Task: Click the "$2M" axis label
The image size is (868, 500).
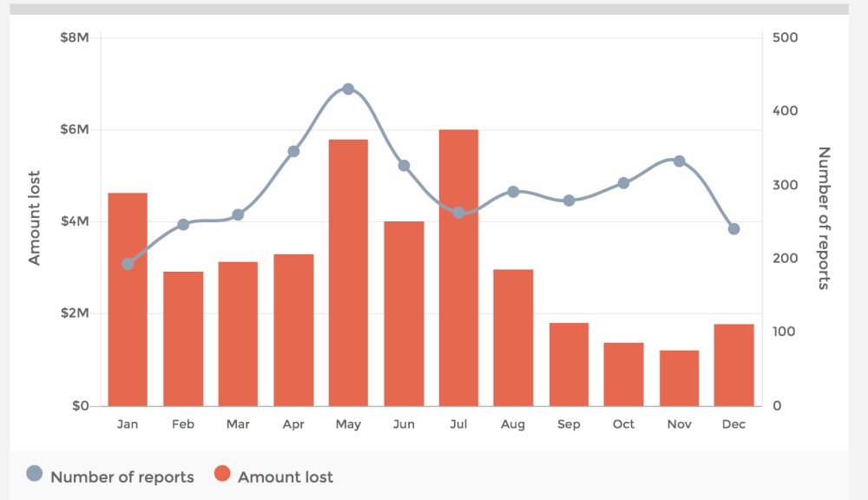Action: (75, 313)
